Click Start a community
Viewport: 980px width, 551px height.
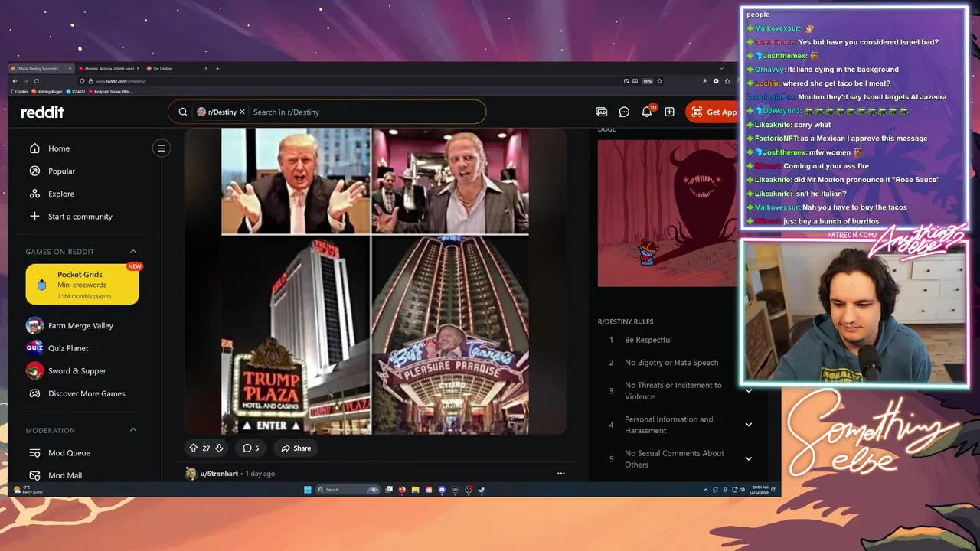[x=81, y=217]
